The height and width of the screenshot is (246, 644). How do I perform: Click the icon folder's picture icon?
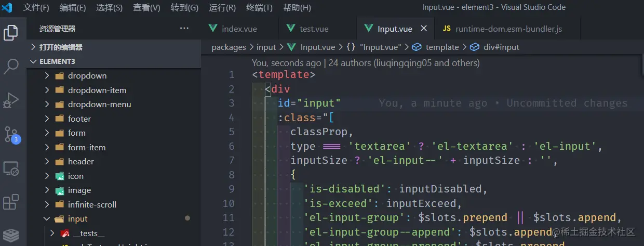click(59, 176)
